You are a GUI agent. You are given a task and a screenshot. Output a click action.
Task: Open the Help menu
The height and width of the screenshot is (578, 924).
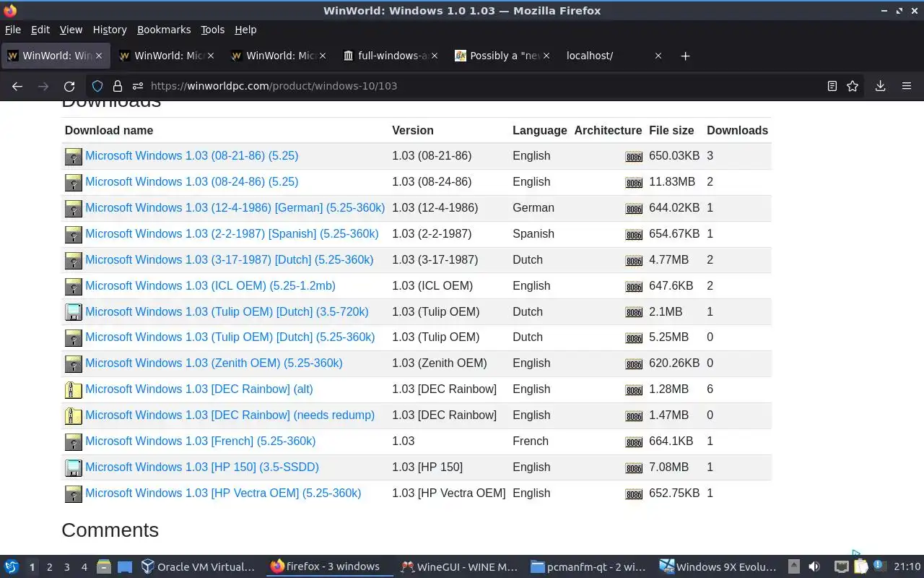tap(245, 30)
